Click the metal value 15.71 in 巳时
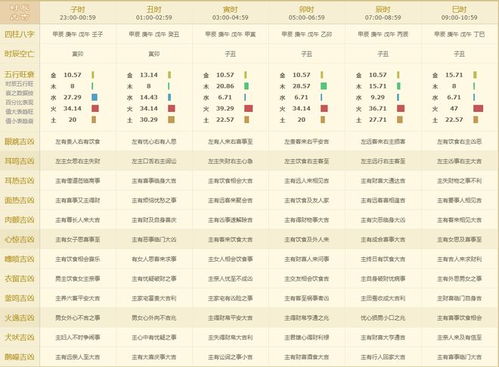Image resolution: width=499 pixels, height=367 pixels. pos(454,75)
